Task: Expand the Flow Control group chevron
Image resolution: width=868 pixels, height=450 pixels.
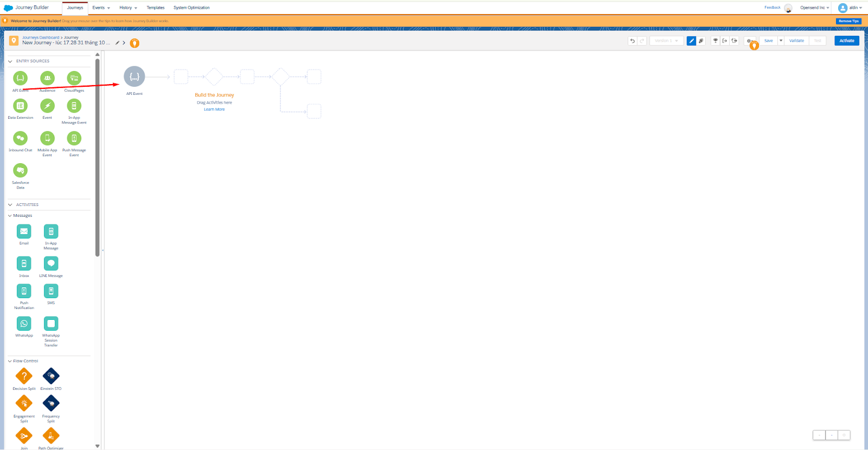Action: [10, 361]
